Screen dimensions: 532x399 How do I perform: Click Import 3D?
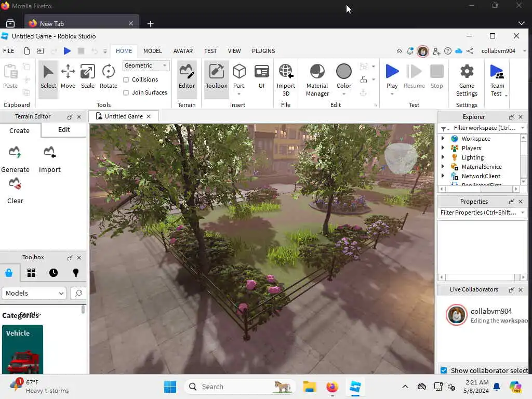[286, 80]
